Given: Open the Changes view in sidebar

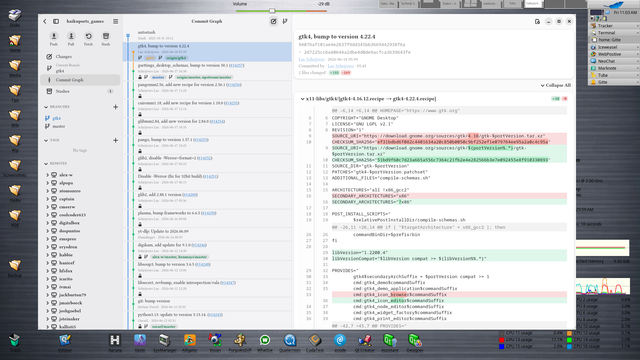Looking at the screenshot, I should 80,57.
